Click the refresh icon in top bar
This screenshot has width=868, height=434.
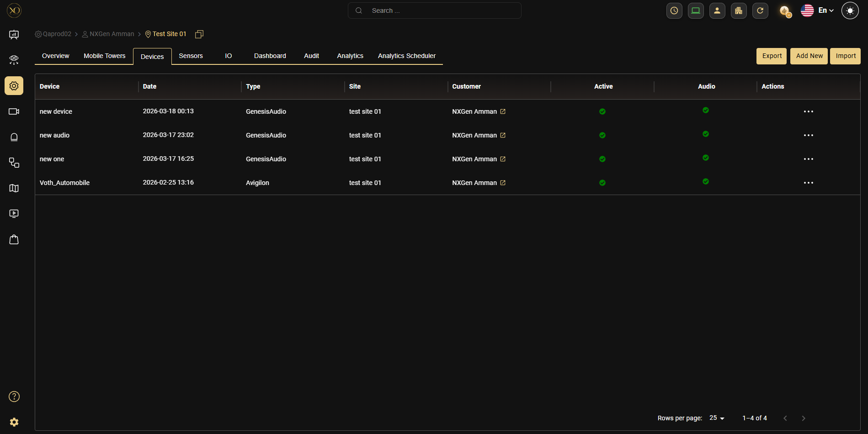760,11
